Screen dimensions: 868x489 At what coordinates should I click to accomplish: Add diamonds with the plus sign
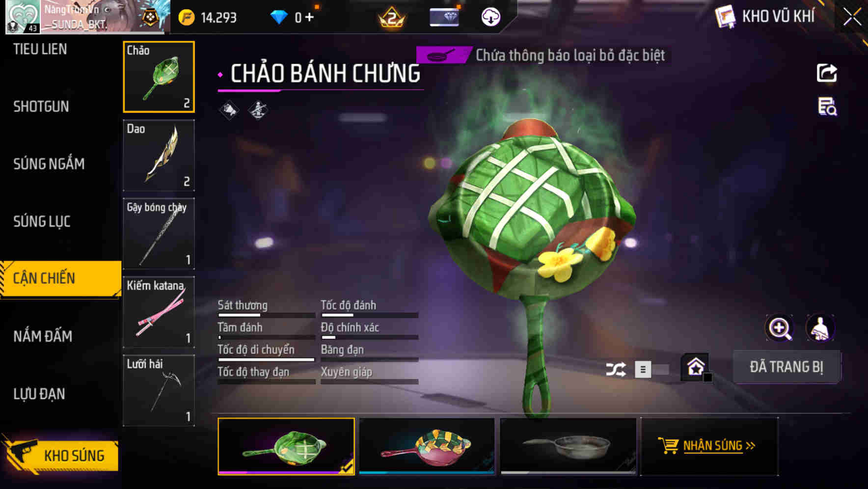click(x=309, y=17)
